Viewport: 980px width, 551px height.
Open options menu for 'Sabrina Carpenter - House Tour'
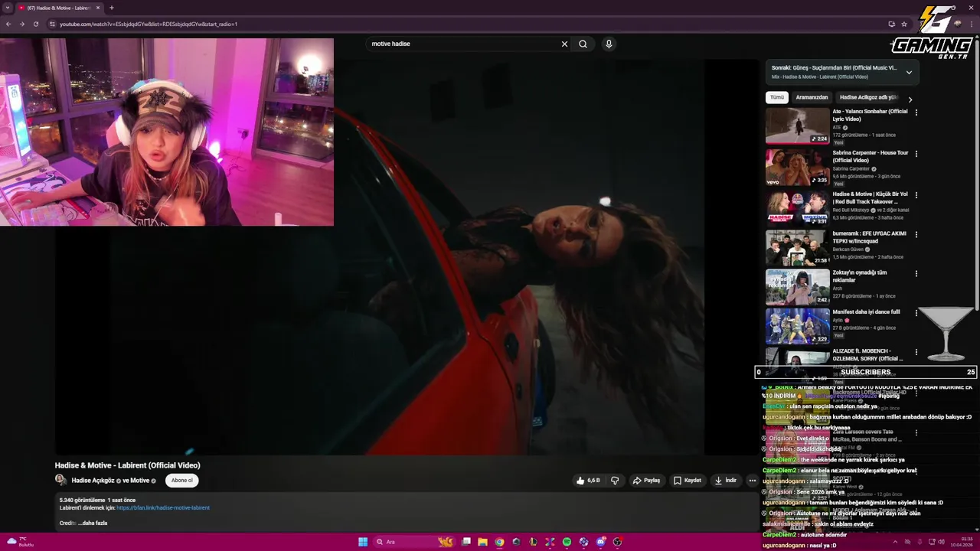point(916,154)
